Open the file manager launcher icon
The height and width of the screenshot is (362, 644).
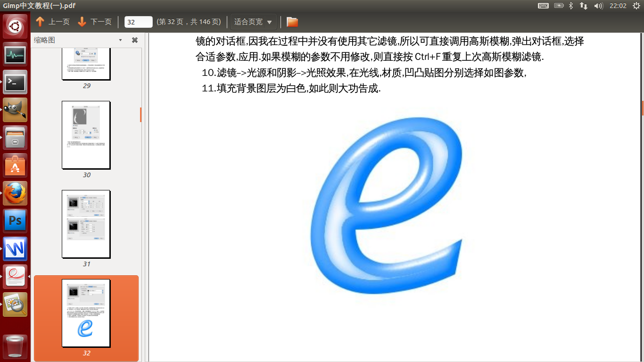(15, 138)
